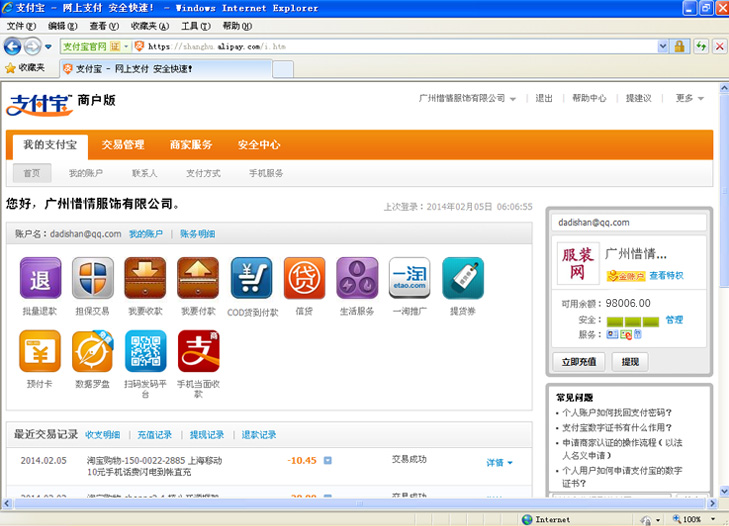This screenshot has width=729, height=526.
Task: Open the 收支明细 link
Action: 102,435
